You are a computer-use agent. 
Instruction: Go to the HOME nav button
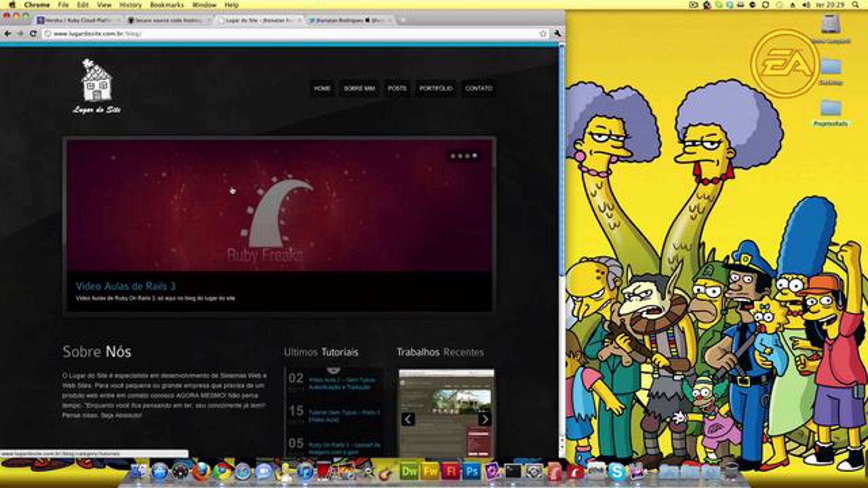tap(322, 88)
